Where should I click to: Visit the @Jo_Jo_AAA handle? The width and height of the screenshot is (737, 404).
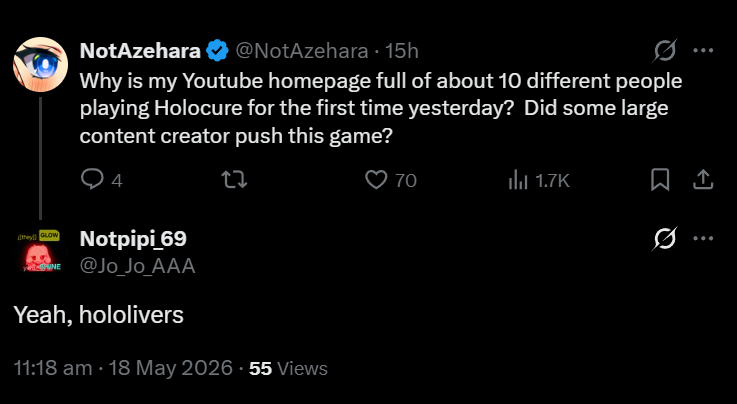pyautogui.click(x=137, y=266)
